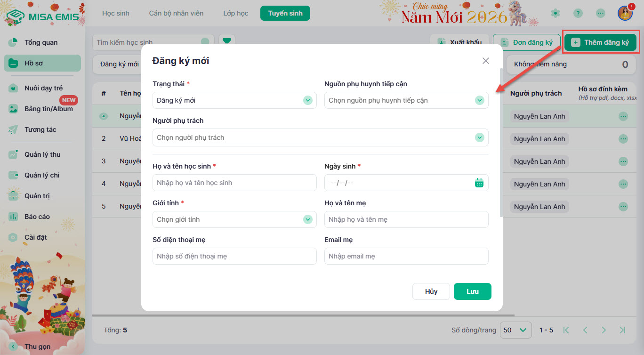The height and width of the screenshot is (355, 644).
Task: Switch to Cán bộ nhân viên tab
Action: coord(176,13)
